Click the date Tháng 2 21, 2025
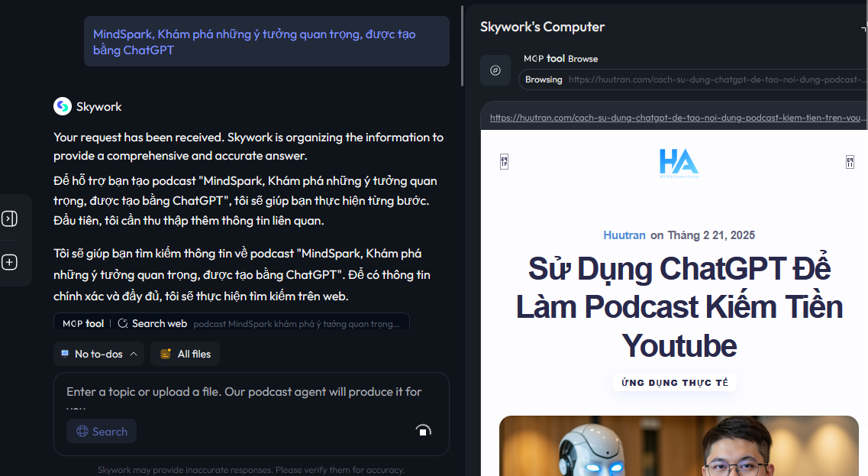The image size is (868, 476). point(712,235)
